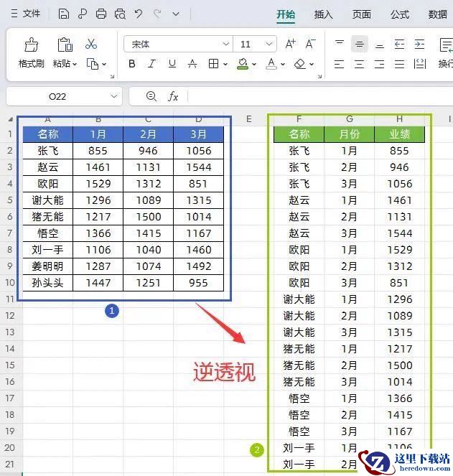Image resolution: width=453 pixels, height=476 pixels.
Task: Switch to the 开始 tab
Action: coord(286,14)
